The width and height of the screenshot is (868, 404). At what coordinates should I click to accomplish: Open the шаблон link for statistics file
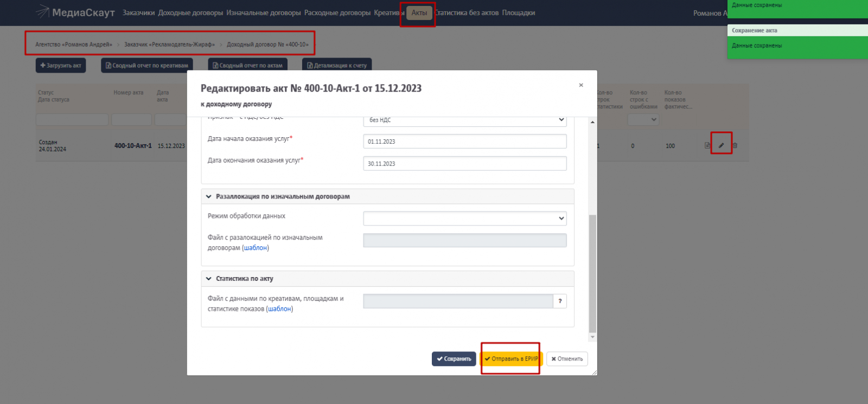(279, 309)
